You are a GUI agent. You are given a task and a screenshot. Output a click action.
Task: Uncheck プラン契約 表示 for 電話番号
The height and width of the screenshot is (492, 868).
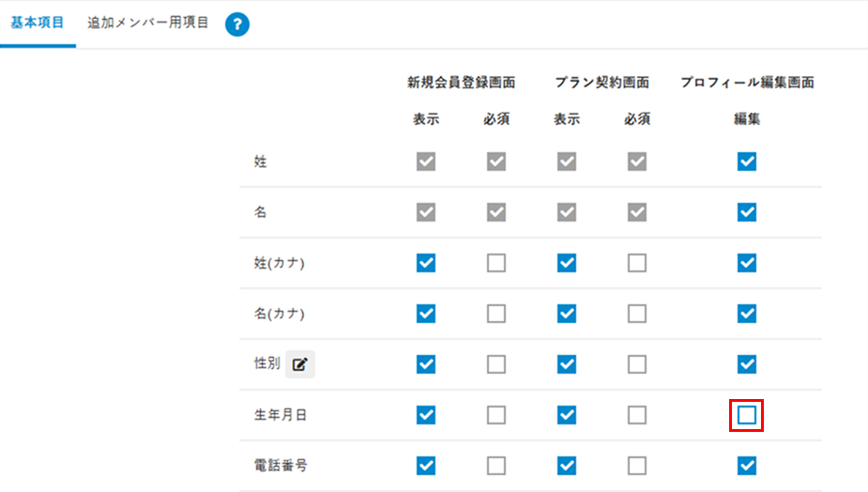pyautogui.click(x=566, y=466)
